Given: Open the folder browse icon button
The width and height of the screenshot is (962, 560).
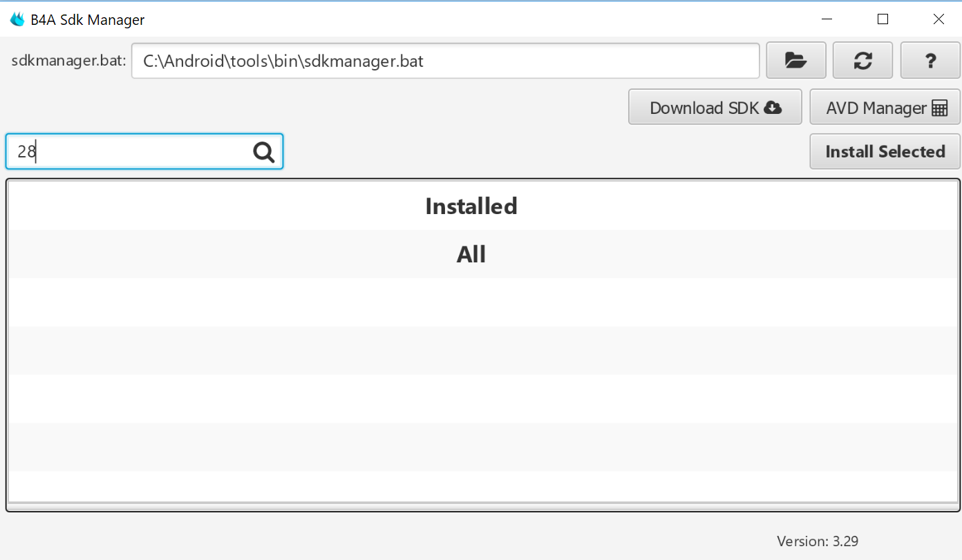Looking at the screenshot, I should [x=796, y=61].
